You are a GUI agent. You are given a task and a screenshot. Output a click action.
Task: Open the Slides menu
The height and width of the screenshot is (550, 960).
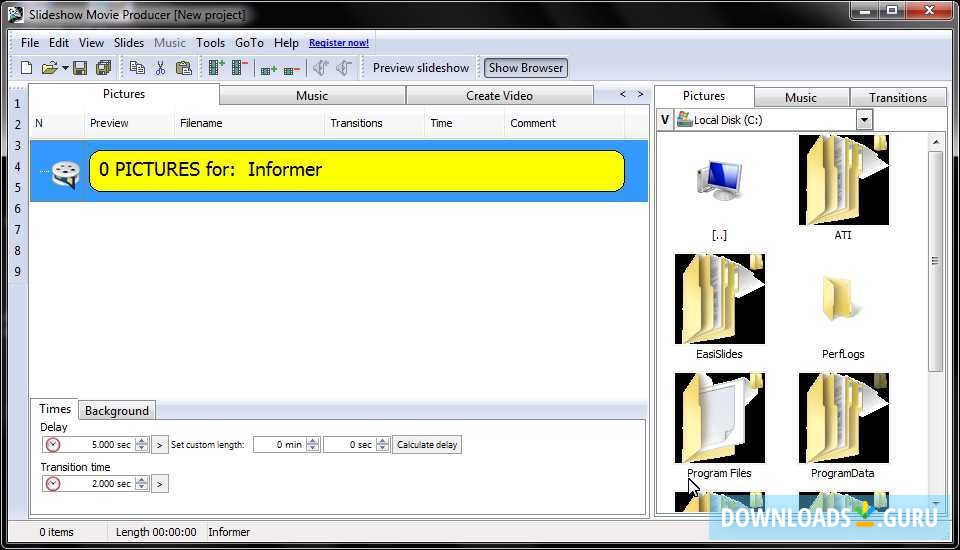129,43
